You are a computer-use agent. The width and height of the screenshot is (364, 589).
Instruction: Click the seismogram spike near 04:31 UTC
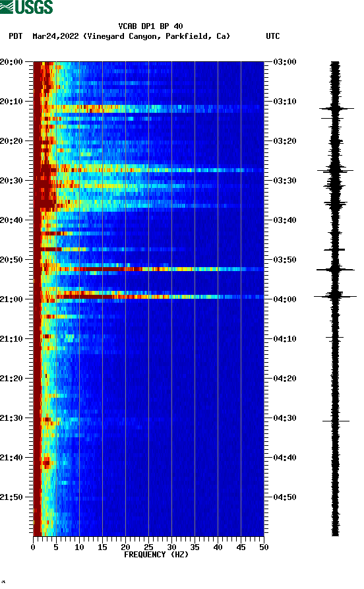[336, 421]
